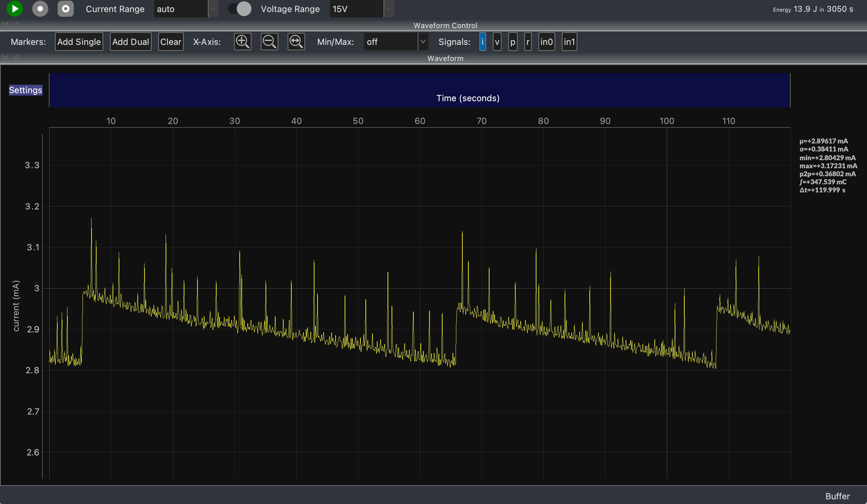867x504 pixels.
Task: Click the Waveform panel title bar
Action: pyautogui.click(x=433, y=58)
